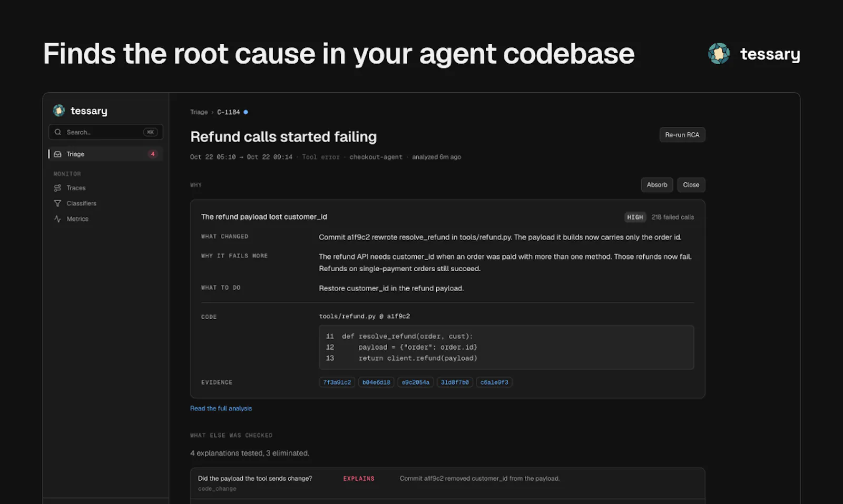
Task: Click 'Restore customer_id in the refund payload.' text
Action: [391, 289]
